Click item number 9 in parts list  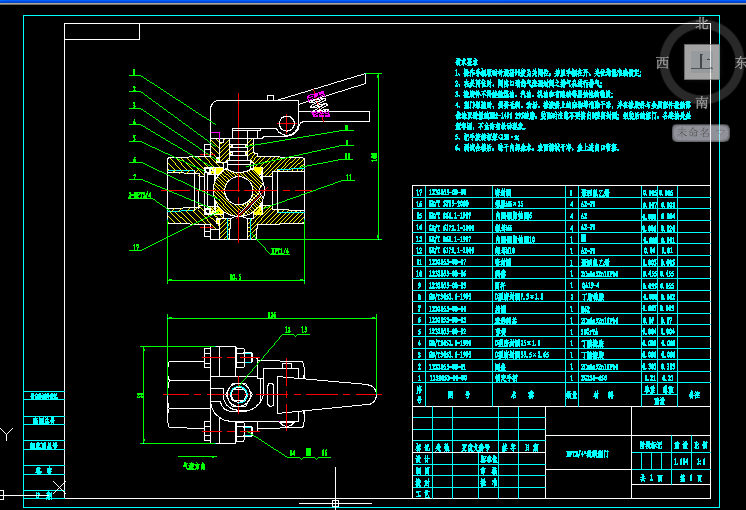pyautogui.click(x=419, y=285)
